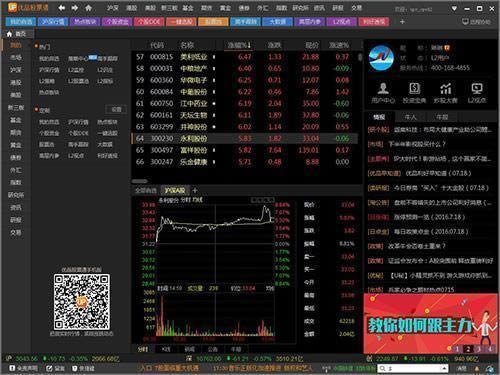
Task: Open L2监控 link in the hot section
Action: pyautogui.click(x=76, y=70)
